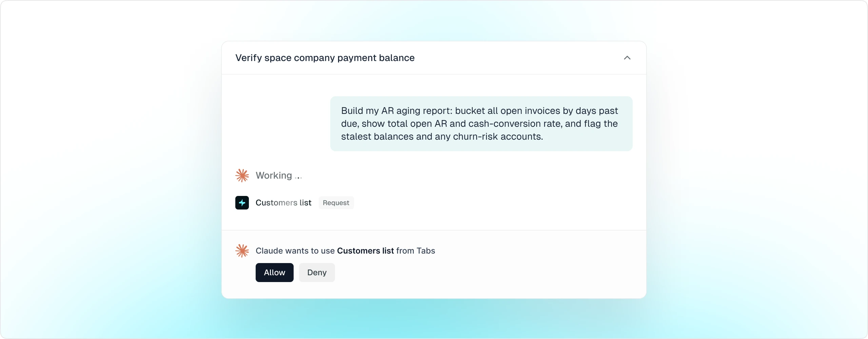Viewport: 868px width, 339px height.
Task: Click the Claude starburst icon next to Working
Action: click(242, 176)
